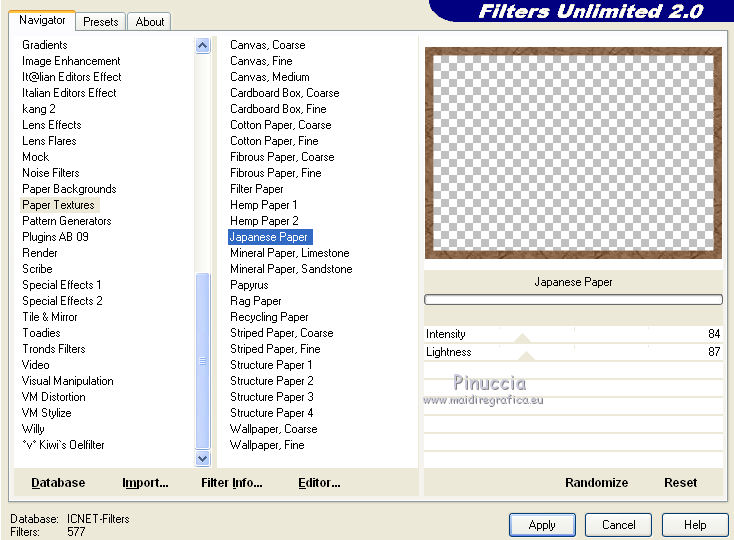The image size is (734, 540).
Task: Select Scribe category
Action: pyautogui.click(x=37, y=269)
